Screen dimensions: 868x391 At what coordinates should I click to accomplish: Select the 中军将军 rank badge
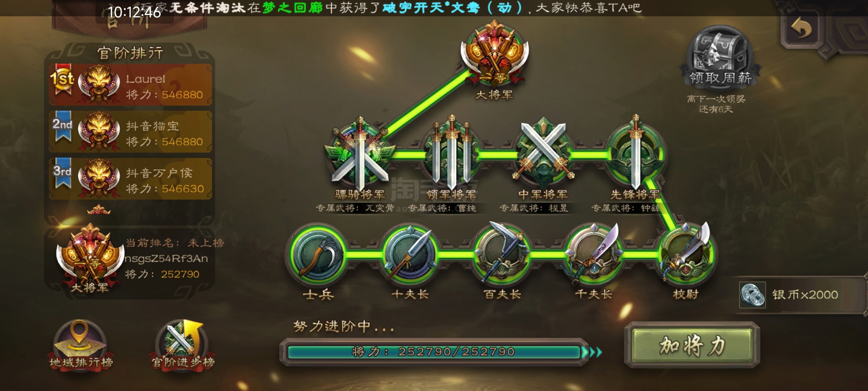(543, 153)
